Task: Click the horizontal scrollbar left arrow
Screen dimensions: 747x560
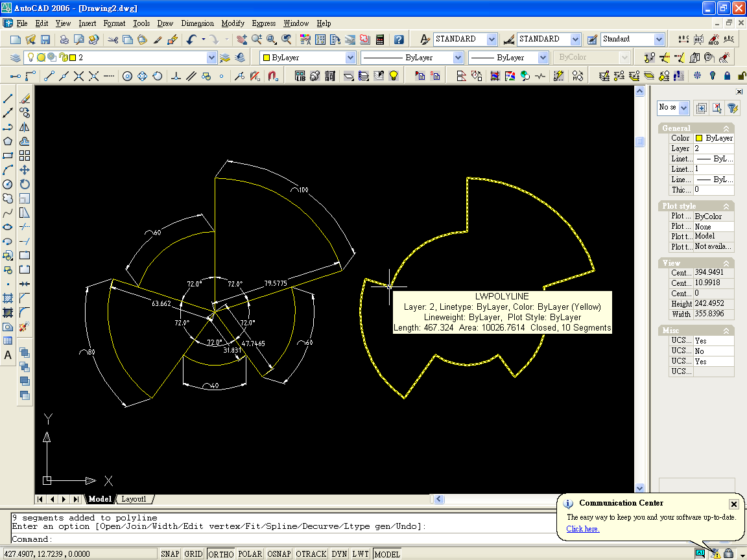Action: coord(439,499)
